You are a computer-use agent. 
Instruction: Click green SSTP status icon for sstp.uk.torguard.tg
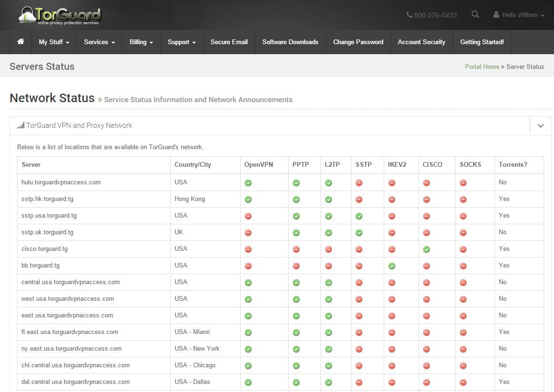pyautogui.click(x=359, y=233)
